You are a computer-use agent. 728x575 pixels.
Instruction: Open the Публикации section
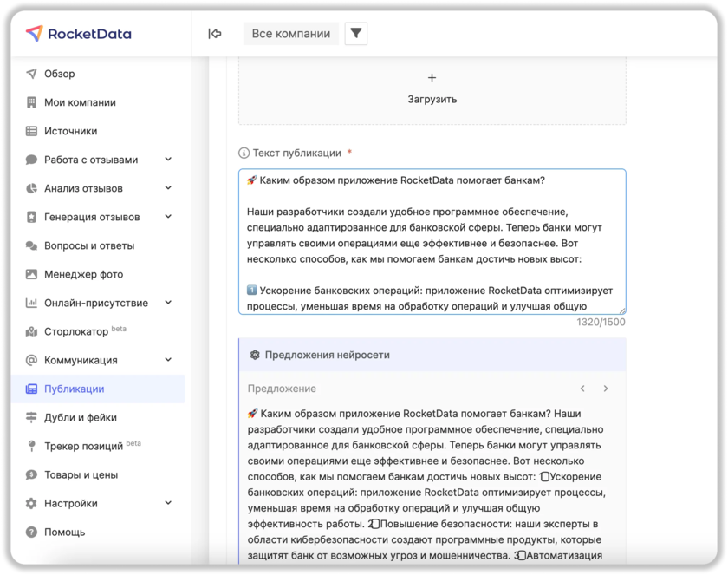click(75, 389)
